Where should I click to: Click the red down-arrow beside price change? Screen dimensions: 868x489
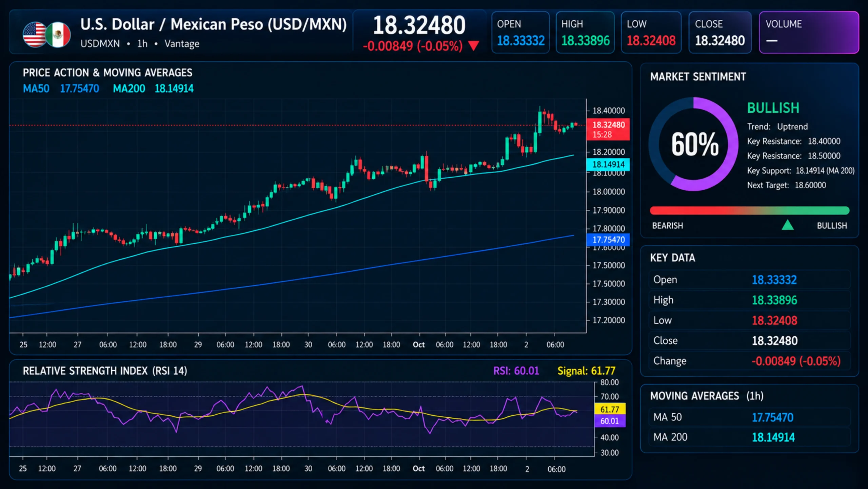(473, 46)
